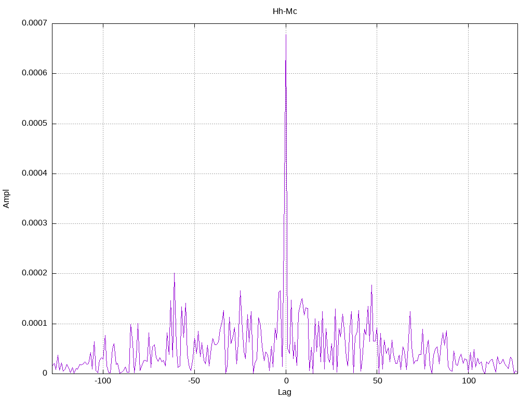Click the 0.0005 y-axis tick label
Viewport: 532px width, 399px height.
34,123
